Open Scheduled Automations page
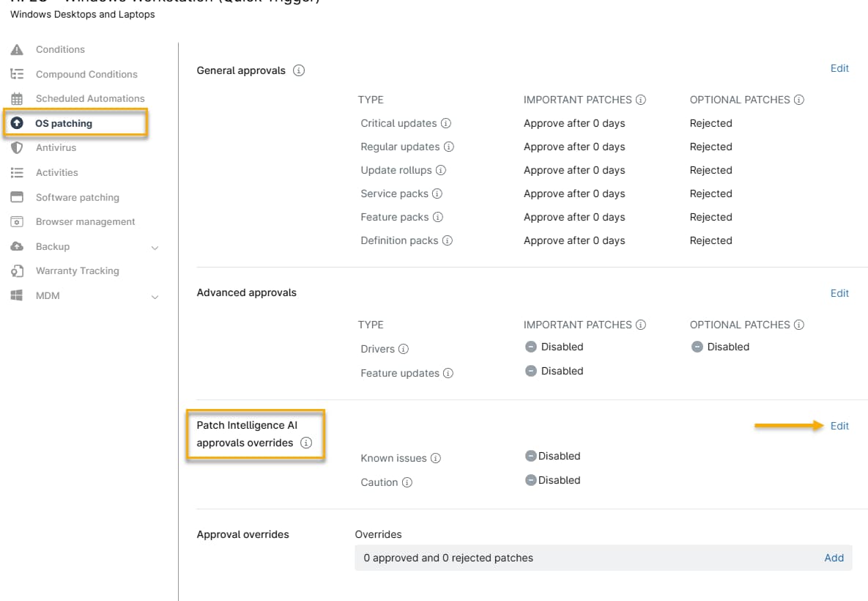The height and width of the screenshot is (601, 868). 90,99
